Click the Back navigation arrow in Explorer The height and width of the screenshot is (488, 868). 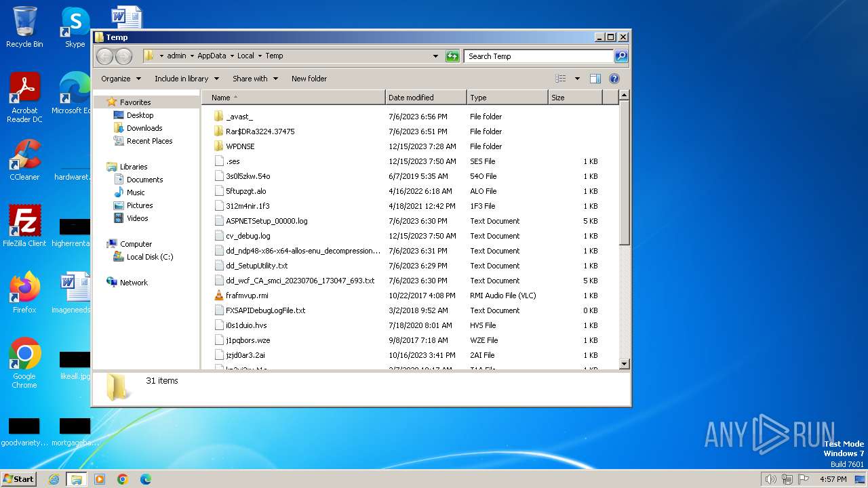[104, 56]
